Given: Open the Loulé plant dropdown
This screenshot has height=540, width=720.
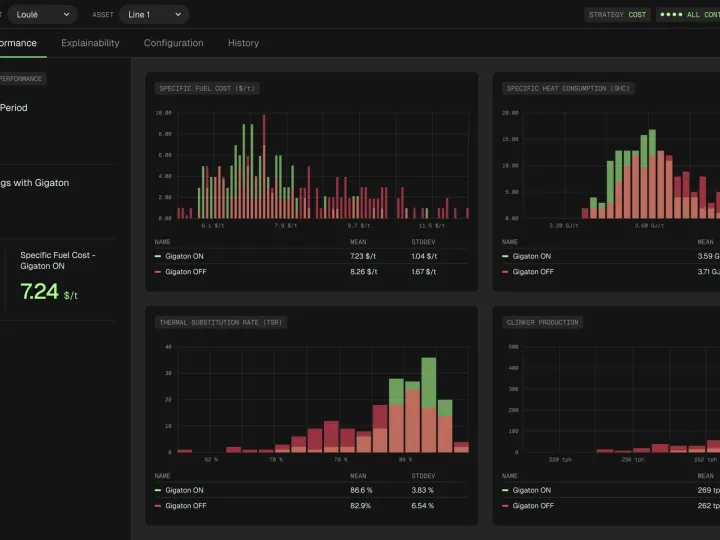Looking at the screenshot, I should pyautogui.click(x=43, y=15).
